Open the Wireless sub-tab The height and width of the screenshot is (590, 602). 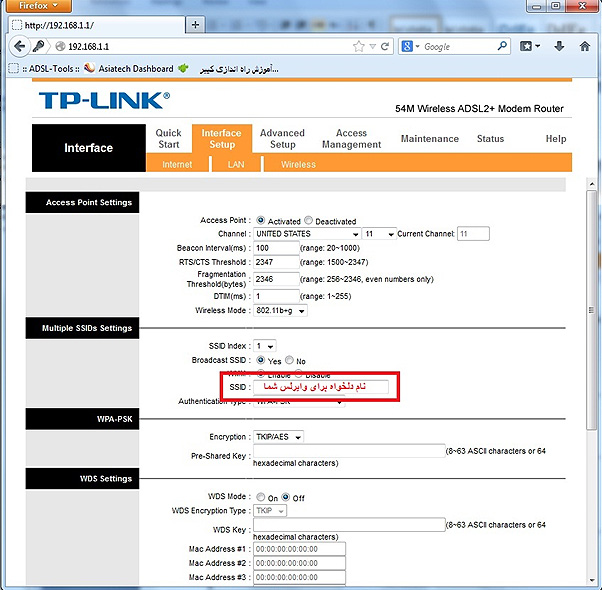(298, 164)
